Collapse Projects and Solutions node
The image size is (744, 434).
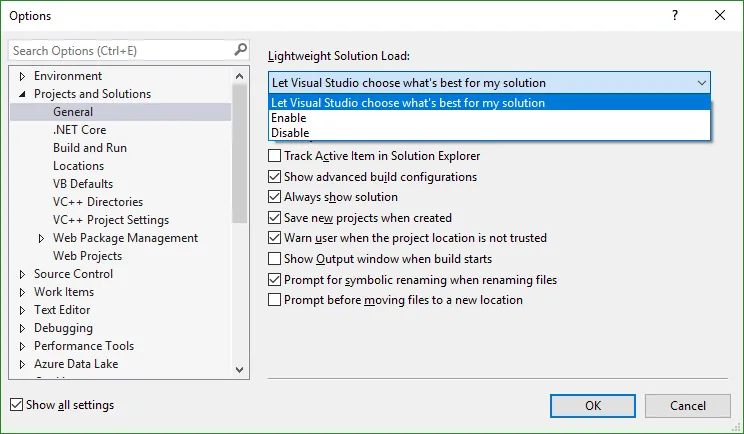pos(22,94)
